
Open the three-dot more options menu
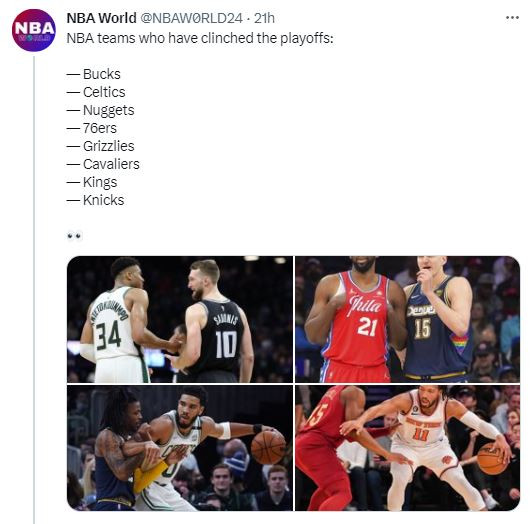[x=512, y=18]
